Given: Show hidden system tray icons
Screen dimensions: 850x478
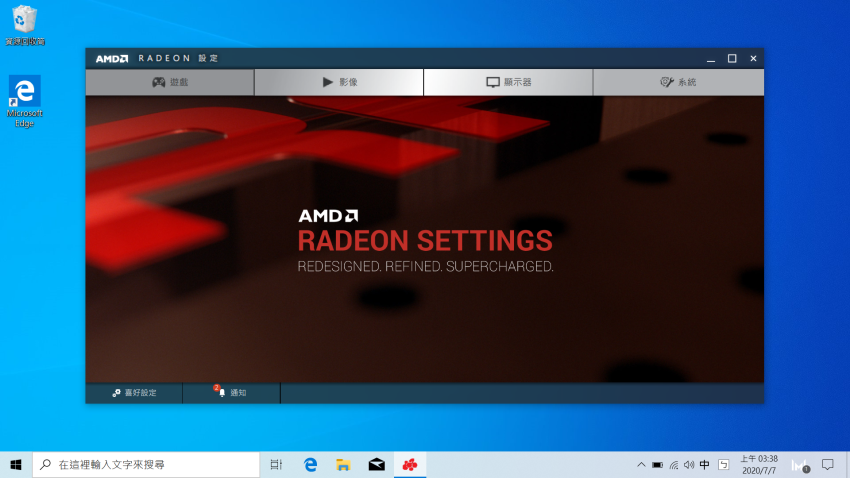Looking at the screenshot, I should [641, 464].
